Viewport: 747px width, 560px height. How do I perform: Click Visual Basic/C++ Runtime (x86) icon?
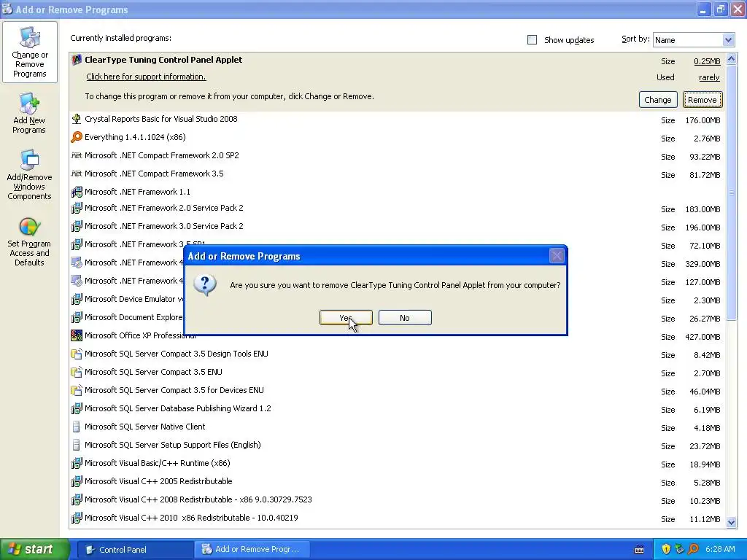(76, 463)
